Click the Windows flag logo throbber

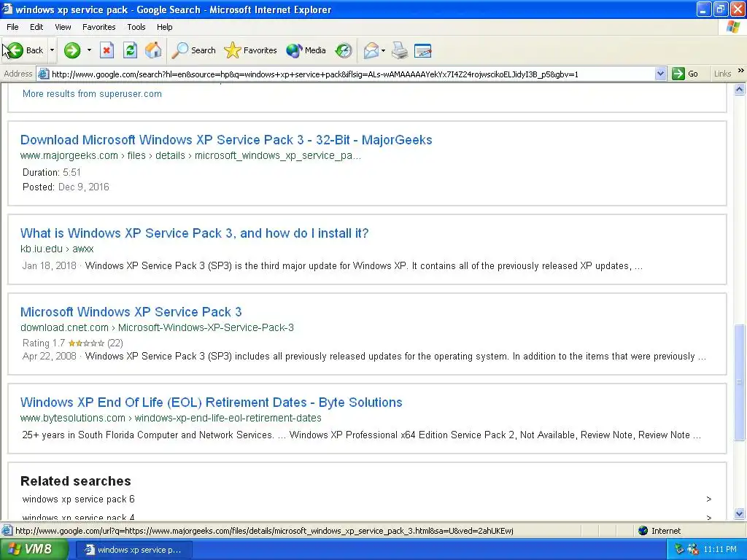click(x=732, y=27)
